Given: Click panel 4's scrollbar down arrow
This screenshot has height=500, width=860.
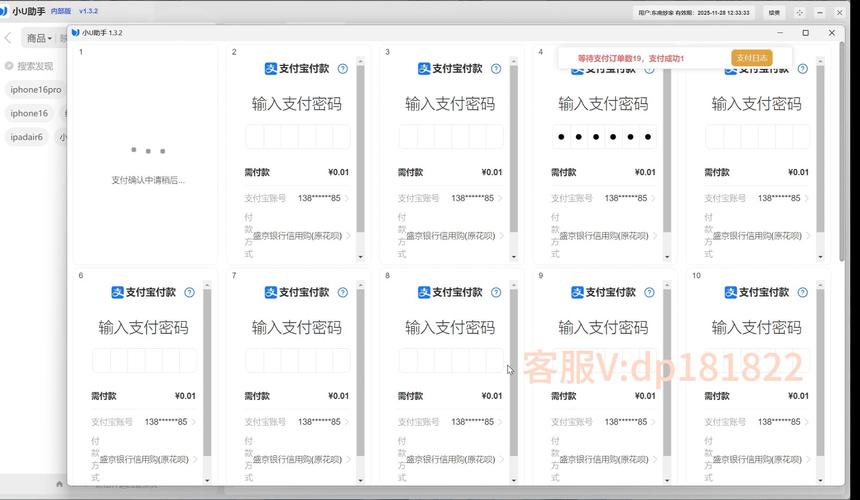Looking at the screenshot, I should [x=667, y=257].
